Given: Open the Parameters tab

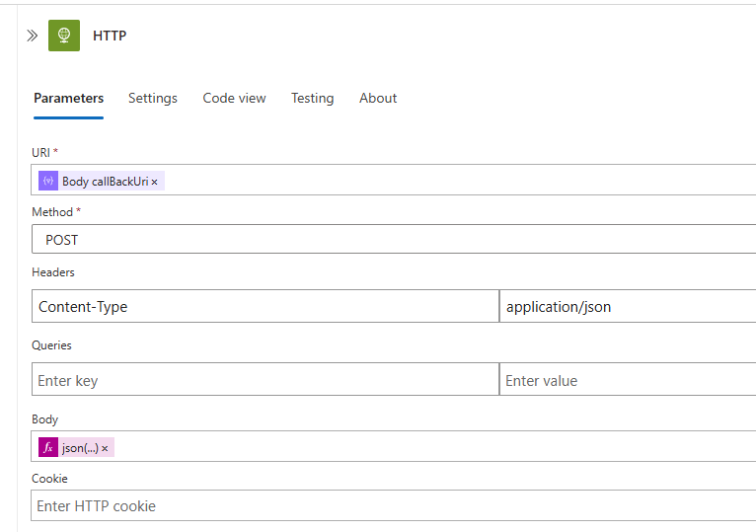Looking at the screenshot, I should (x=68, y=98).
